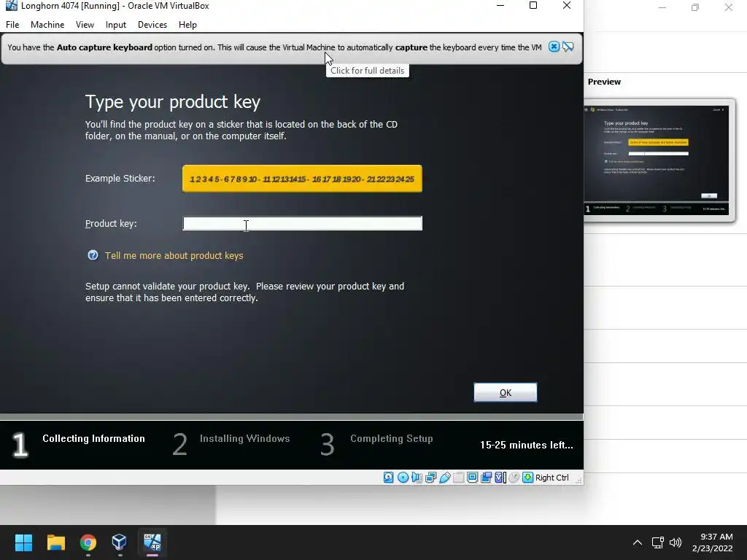747x560 pixels.
Task: Click the blue help icon beside product keys link
Action: pyautogui.click(x=93, y=255)
